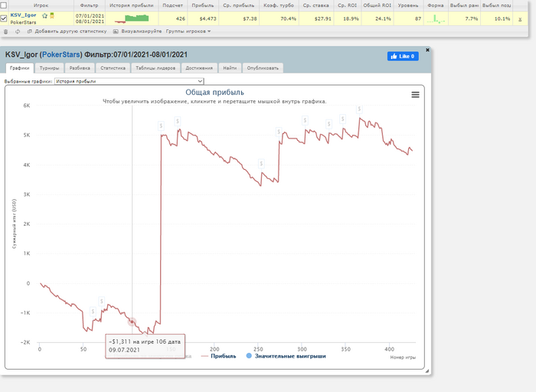
Task: Open the Выбранные графики dropdown
Action: 129,81
